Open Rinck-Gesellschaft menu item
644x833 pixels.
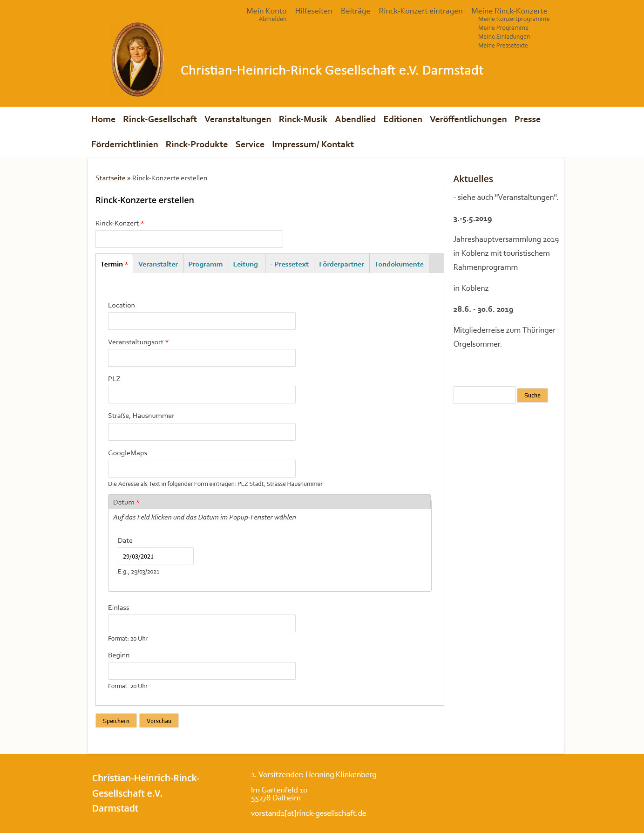(x=160, y=119)
